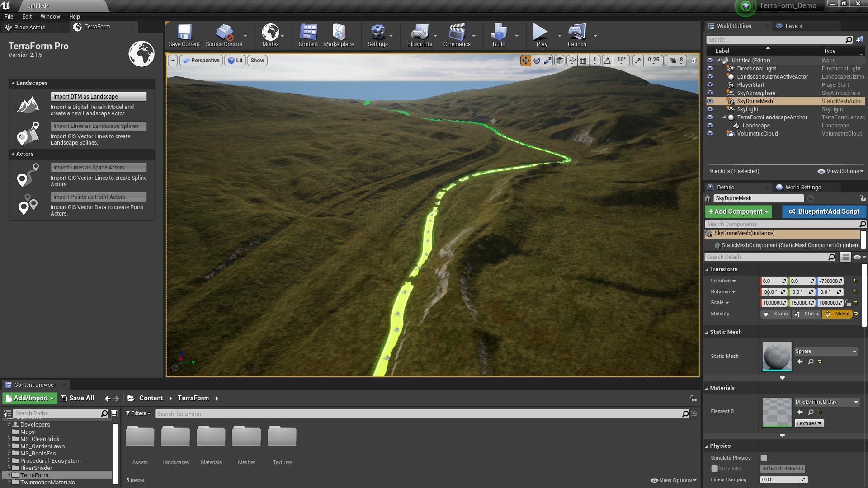This screenshot has height=488, width=868.
Task: Open the Settings toolbar icon
Action: tap(377, 35)
